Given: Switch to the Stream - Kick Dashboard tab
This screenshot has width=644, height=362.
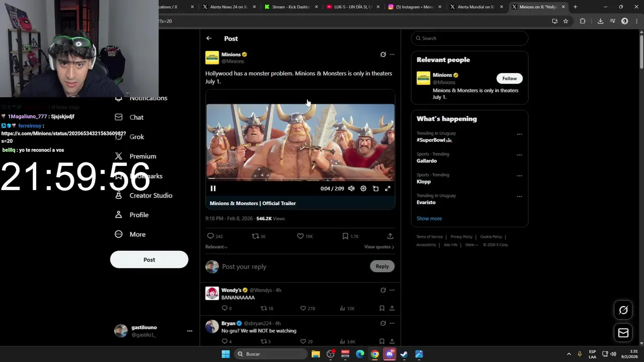Looking at the screenshot, I should pos(291,7).
